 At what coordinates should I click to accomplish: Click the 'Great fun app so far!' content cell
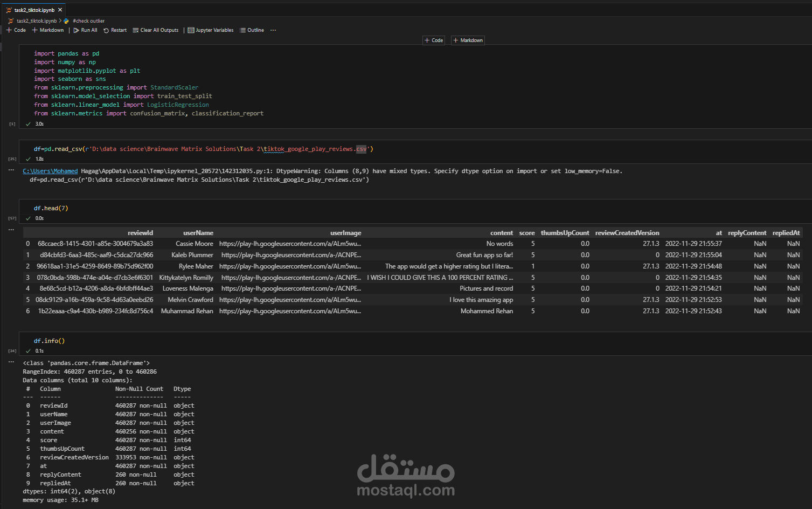coord(484,255)
